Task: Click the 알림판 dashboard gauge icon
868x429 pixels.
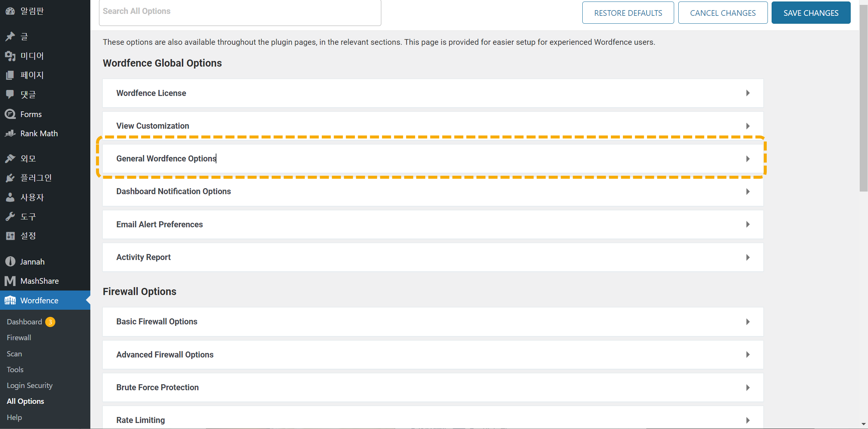Action: click(10, 11)
